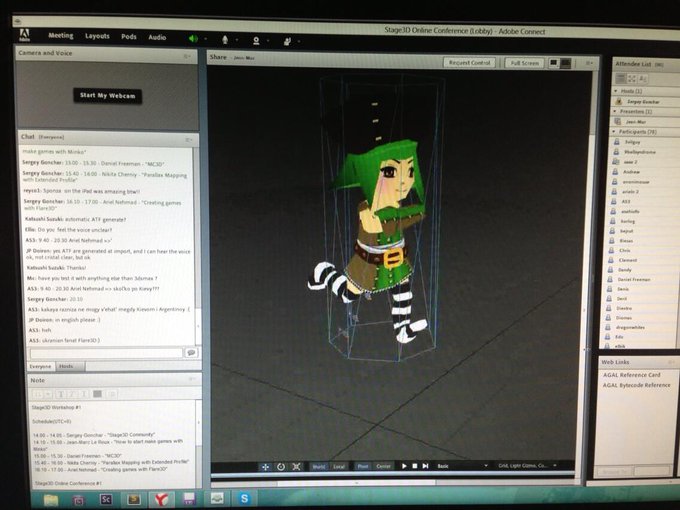Open speaker options dropdown arrow
Viewport: 680px width, 510px height.
point(206,39)
